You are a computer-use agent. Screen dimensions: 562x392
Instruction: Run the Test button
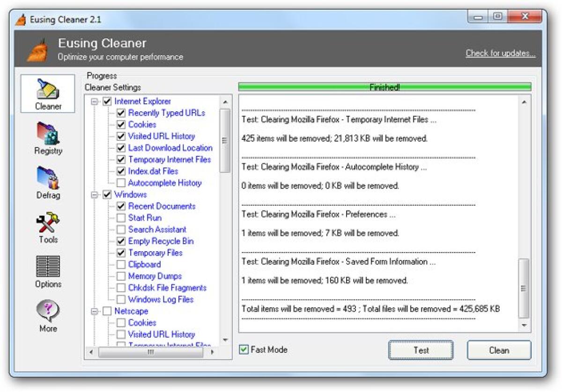(x=420, y=350)
